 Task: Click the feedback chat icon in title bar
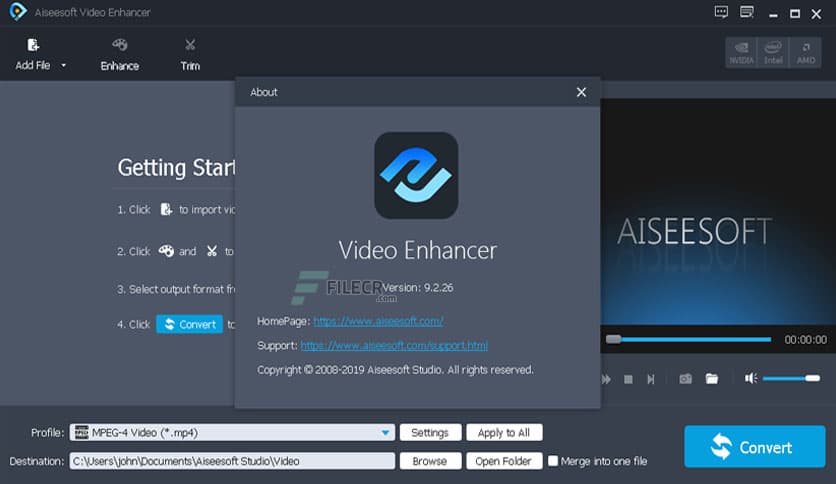[721, 12]
